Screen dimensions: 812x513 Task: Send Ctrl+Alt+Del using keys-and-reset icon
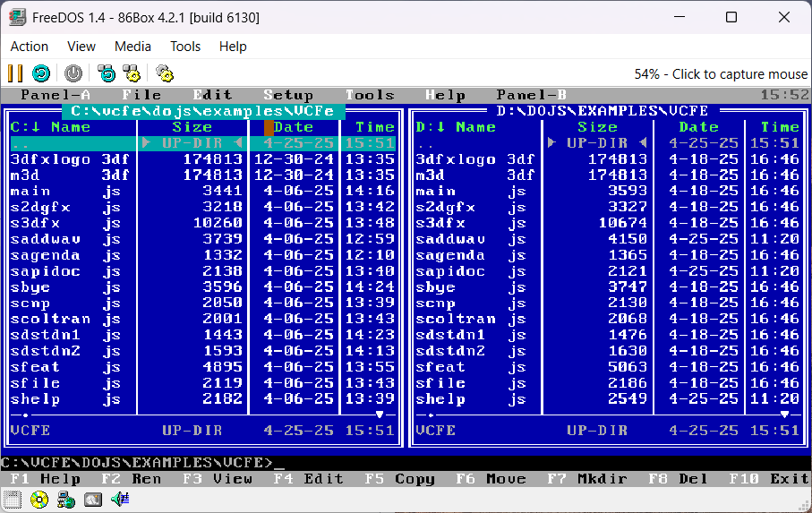click(107, 73)
